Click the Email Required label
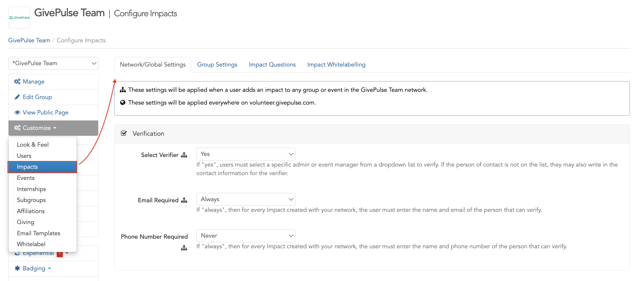This screenshot has height=281, width=644. tap(158, 200)
